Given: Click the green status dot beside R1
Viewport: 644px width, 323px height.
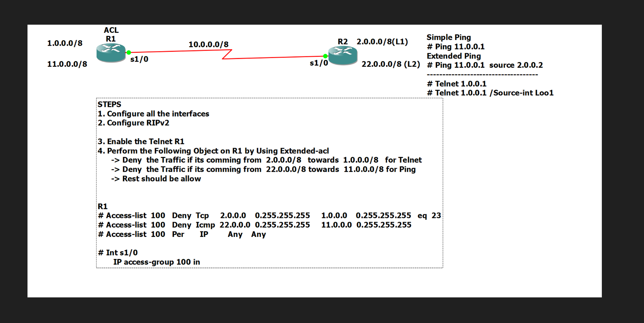Looking at the screenshot, I should (x=129, y=52).
